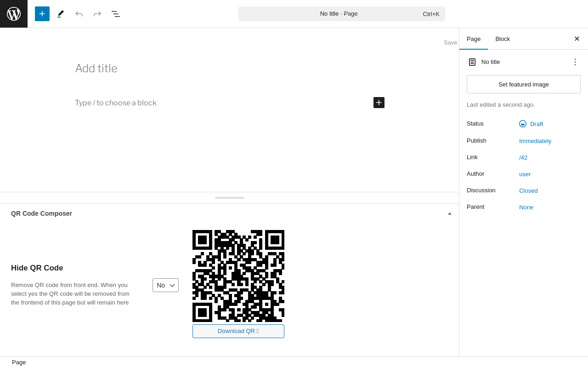This screenshot has height=368, width=588.
Task: Click the meta box resize handle
Action: pos(230,198)
